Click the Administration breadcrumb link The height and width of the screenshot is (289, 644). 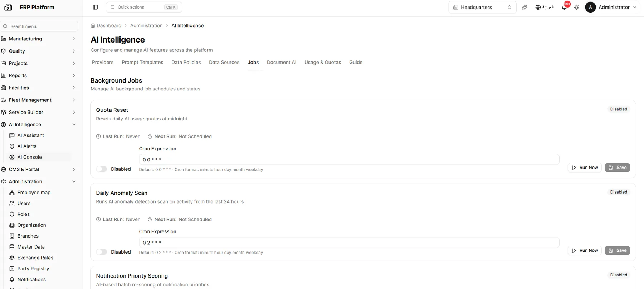point(146,26)
